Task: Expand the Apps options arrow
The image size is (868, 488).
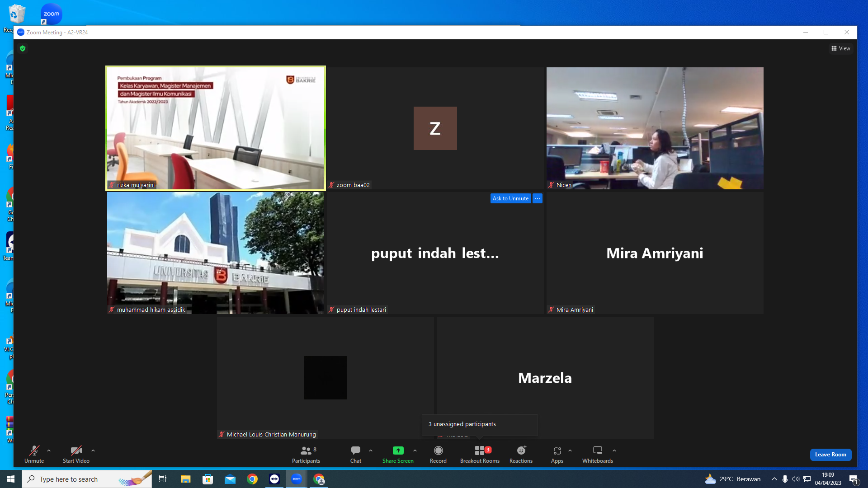Action: pos(570,450)
